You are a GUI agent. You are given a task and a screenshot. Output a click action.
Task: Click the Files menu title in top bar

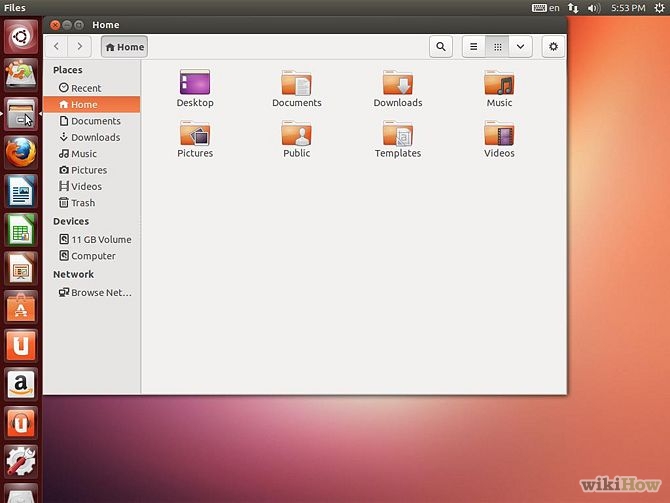point(15,8)
